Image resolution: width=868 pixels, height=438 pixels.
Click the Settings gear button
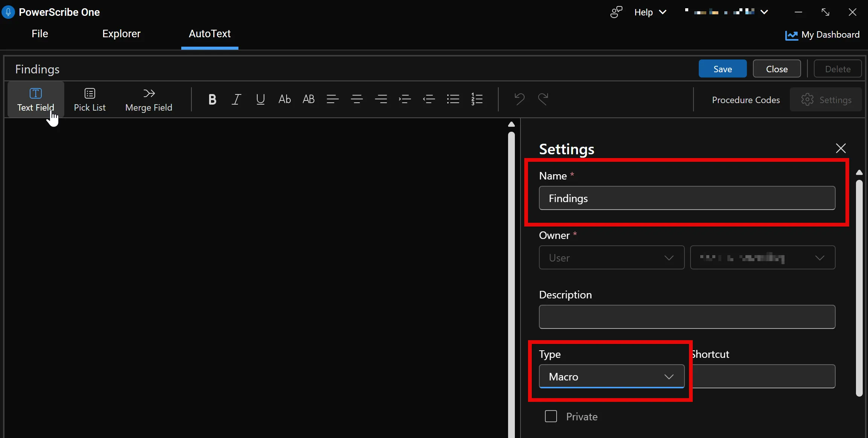[x=826, y=100]
